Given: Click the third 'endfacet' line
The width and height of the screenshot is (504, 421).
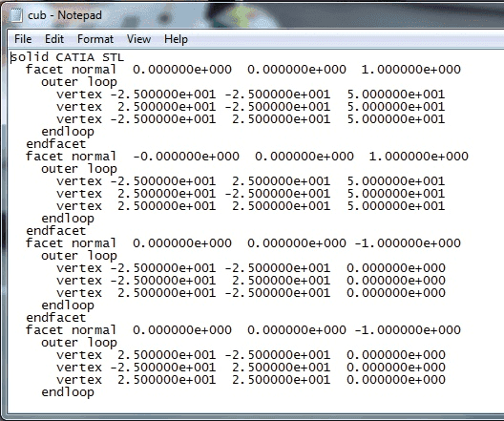Looking at the screenshot, I should click(56, 318).
